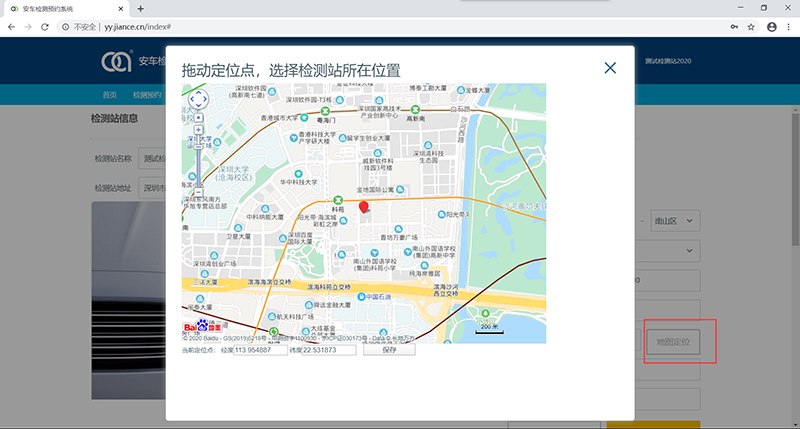Click the red location pin marker
Viewport: 800px width, 429px height.
363,207
